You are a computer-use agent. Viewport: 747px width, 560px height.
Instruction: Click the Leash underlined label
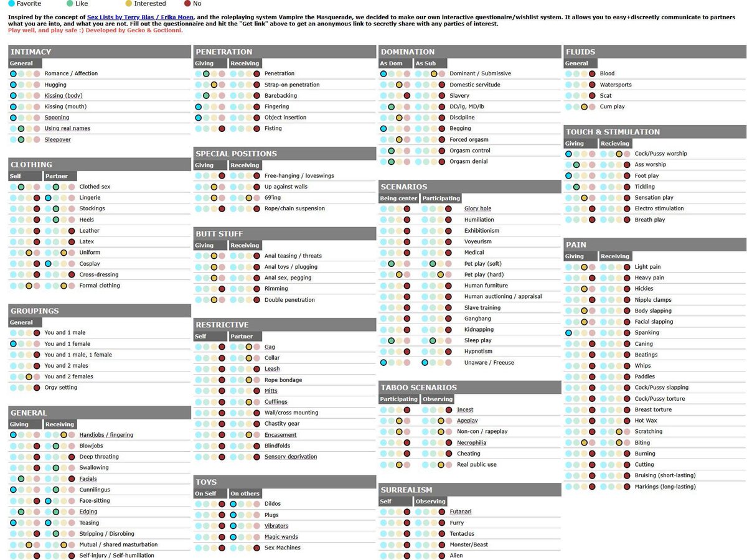click(x=272, y=368)
